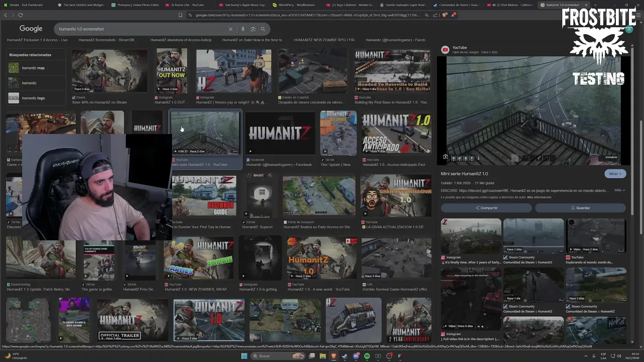Open the Dev Update TikTok thumbnail
644x362 pixels.
coord(338,133)
